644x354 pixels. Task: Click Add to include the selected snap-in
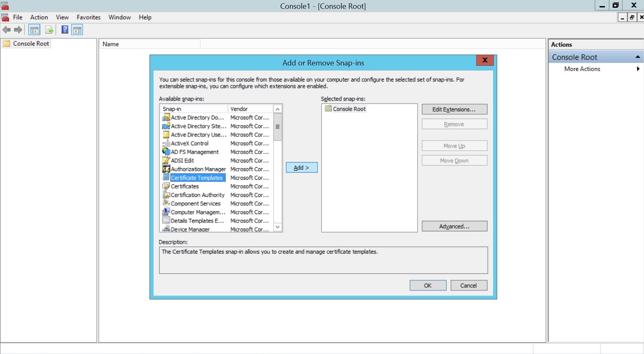click(301, 168)
